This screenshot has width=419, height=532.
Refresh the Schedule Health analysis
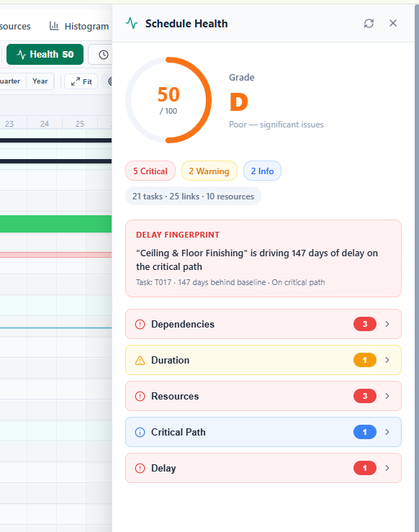tap(369, 24)
